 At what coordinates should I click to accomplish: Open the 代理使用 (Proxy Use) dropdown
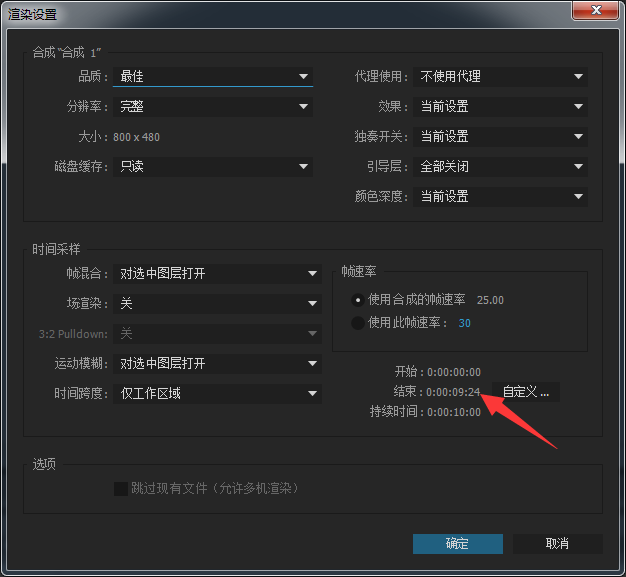tap(501, 76)
